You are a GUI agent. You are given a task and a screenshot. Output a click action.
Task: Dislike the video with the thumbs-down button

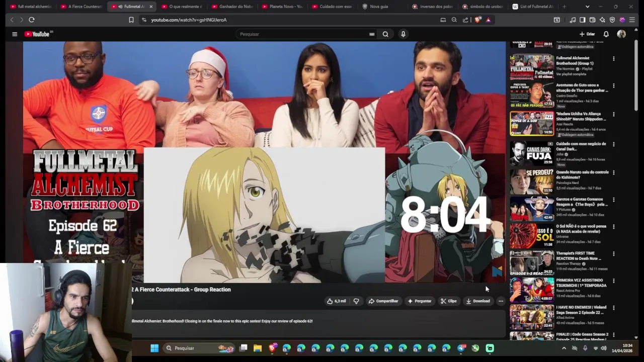[x=356, y=301]
